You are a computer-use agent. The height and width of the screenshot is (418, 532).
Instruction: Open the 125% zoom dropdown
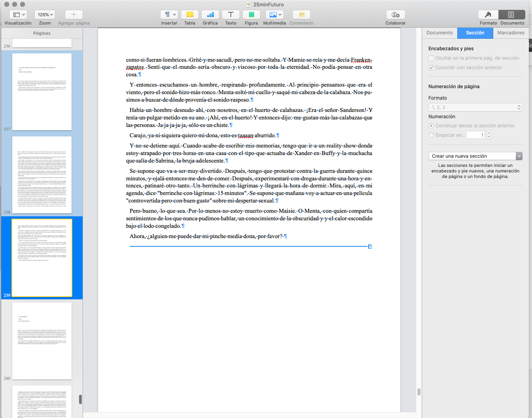point(45,15)
